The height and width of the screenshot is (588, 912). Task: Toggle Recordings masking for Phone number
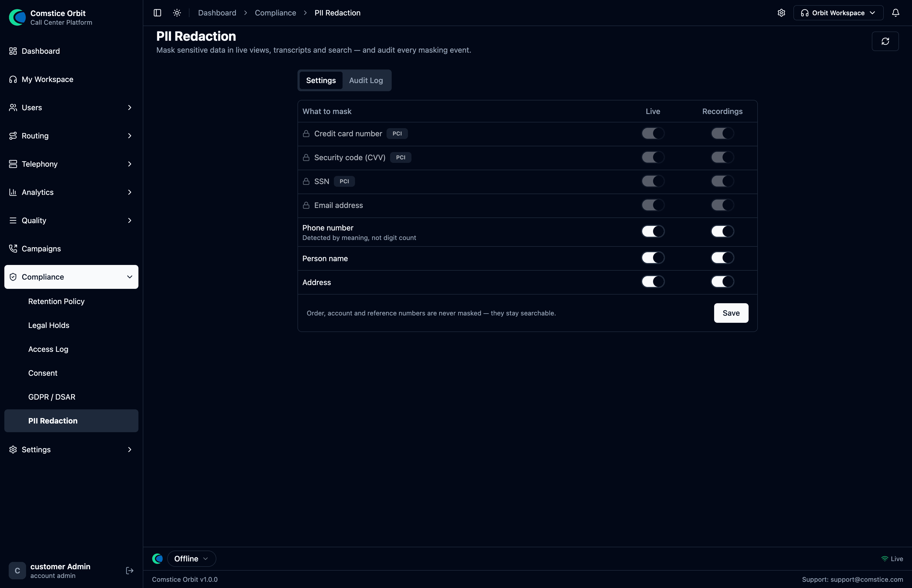722,231
